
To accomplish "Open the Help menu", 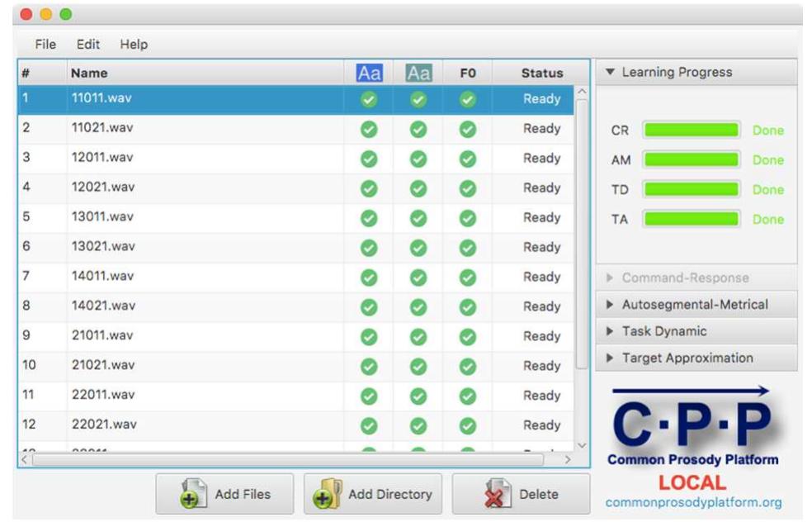I will 134,45.
